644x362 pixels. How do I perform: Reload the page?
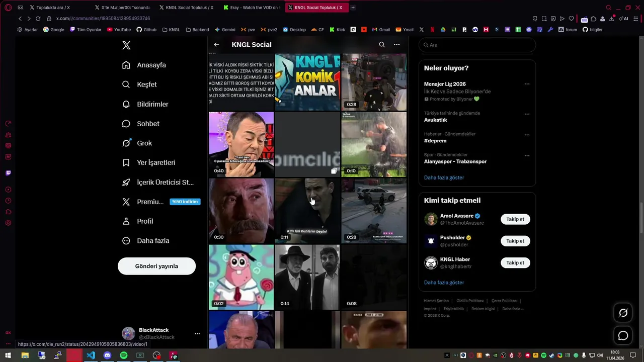[38, 19]
